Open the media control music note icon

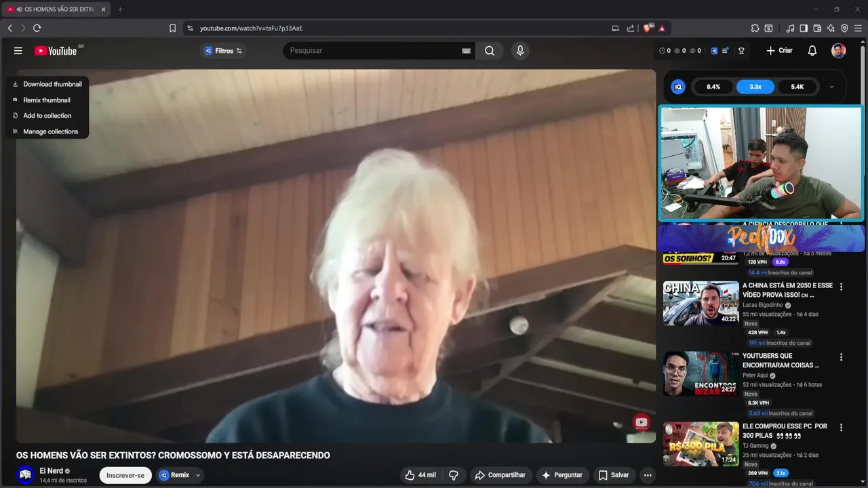pos(790,28)
